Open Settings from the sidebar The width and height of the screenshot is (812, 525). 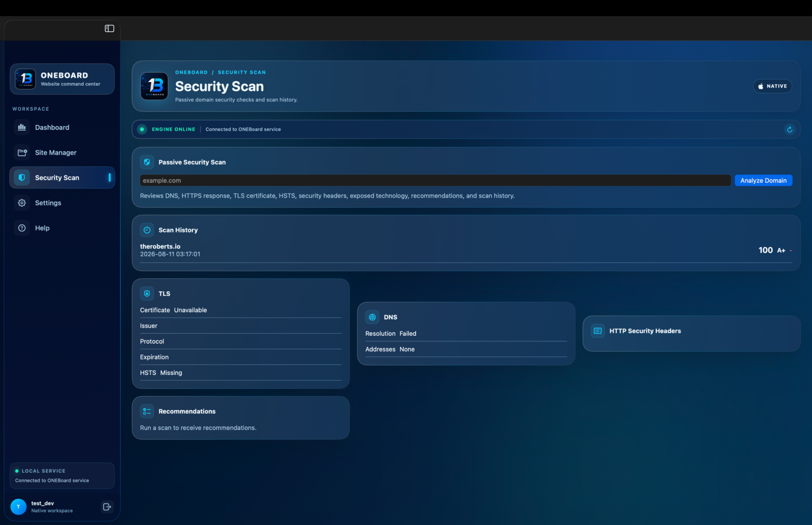pyautogui.click(x=62, y=203)
